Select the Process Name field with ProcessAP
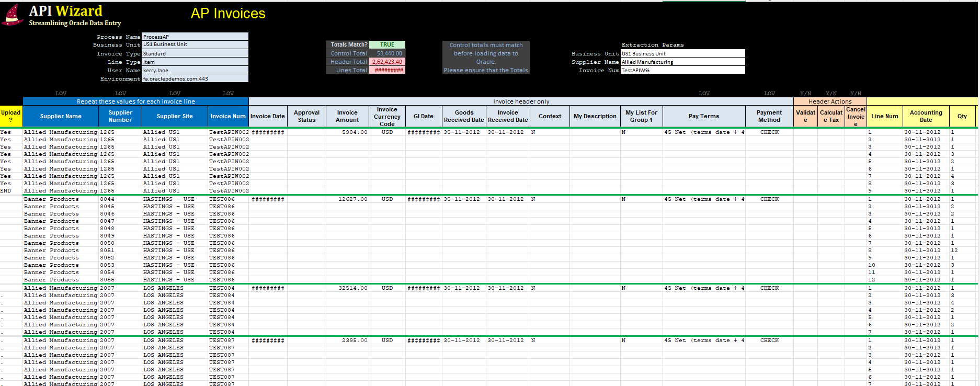 [195, 37]
